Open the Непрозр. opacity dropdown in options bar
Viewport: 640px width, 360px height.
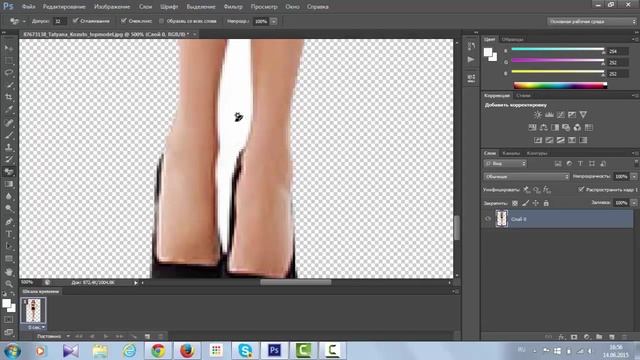point(274,21)
